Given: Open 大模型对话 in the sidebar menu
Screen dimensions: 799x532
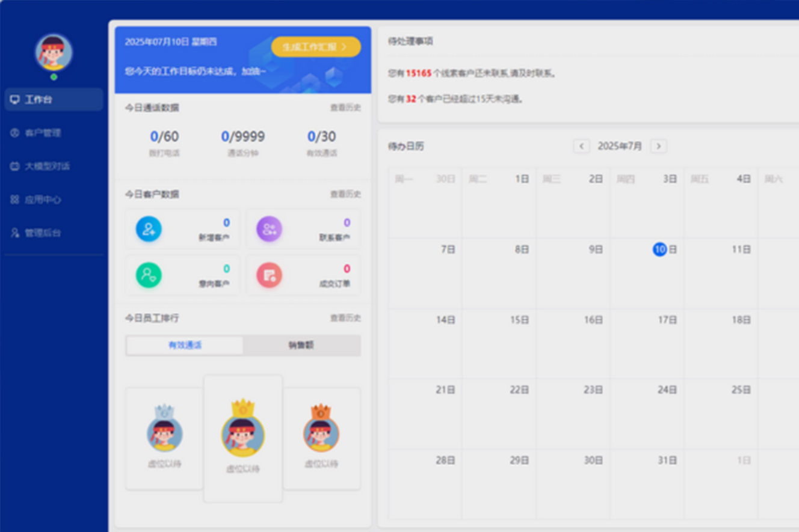Looking at the screenshot, I should click(x=54, y=166).
